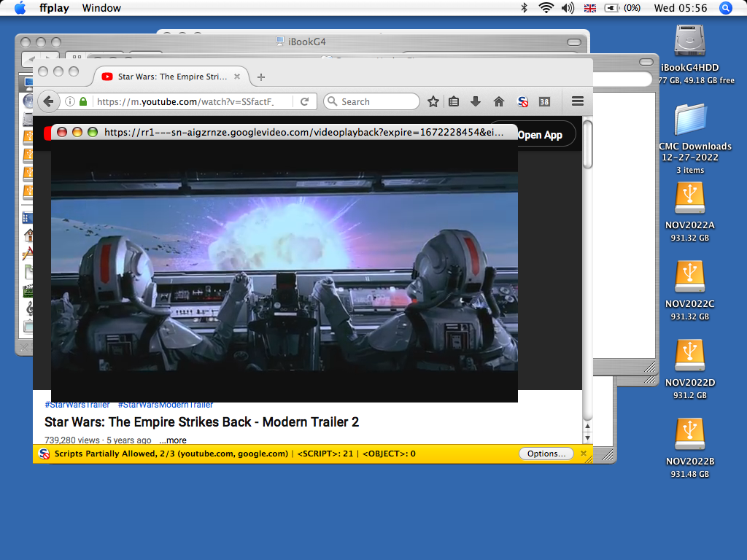Click the ffplay window title URL

point(304,132)
